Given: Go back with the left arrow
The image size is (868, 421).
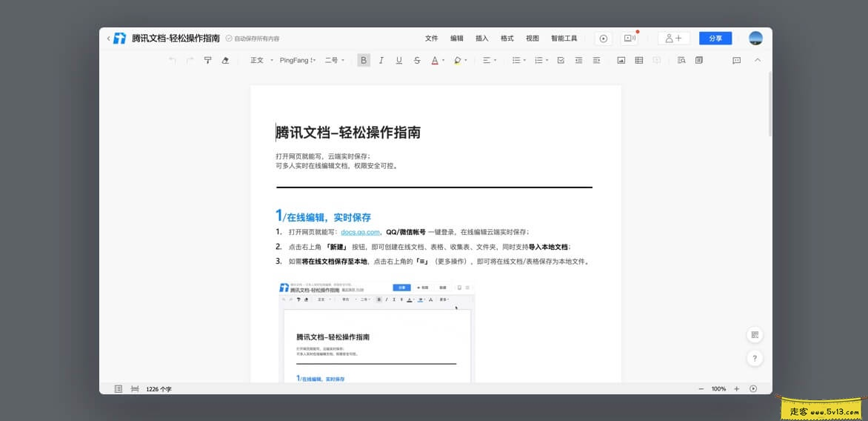Looking at the screenshot, I should click(x=108, y=39).
